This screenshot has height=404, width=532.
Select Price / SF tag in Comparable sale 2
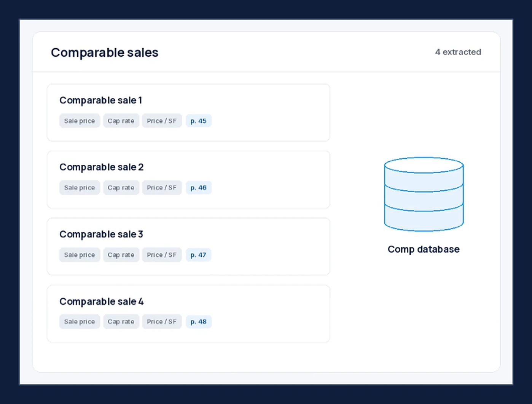pyautogui.click(x=162, y=188)
